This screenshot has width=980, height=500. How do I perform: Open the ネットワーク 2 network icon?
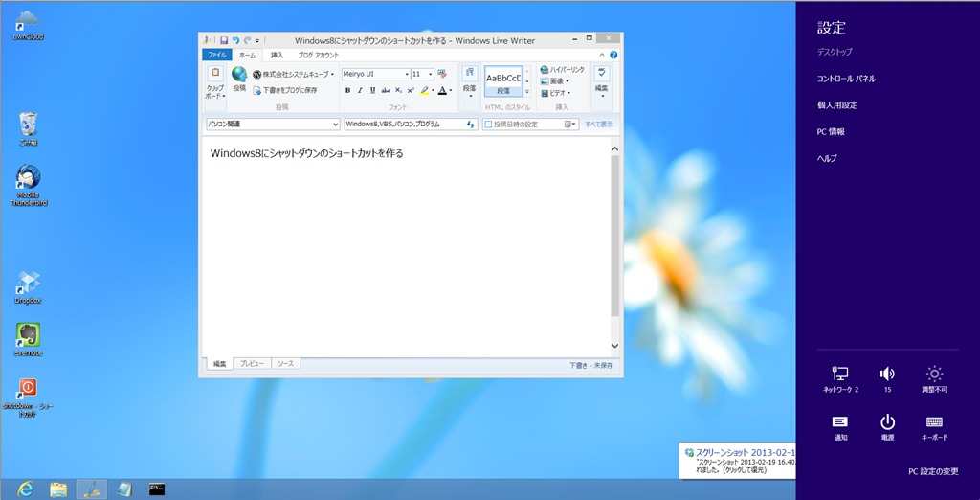click(x=840, y=379)
